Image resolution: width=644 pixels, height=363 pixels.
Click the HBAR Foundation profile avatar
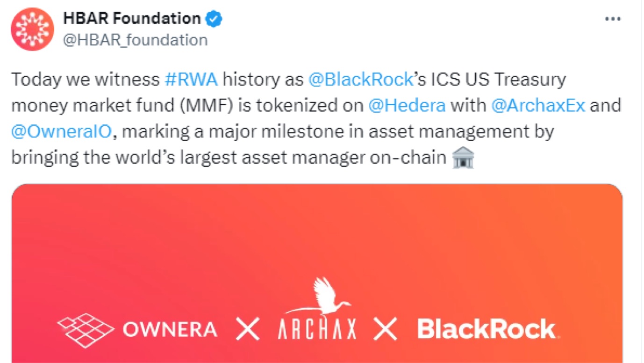(32, 29)
